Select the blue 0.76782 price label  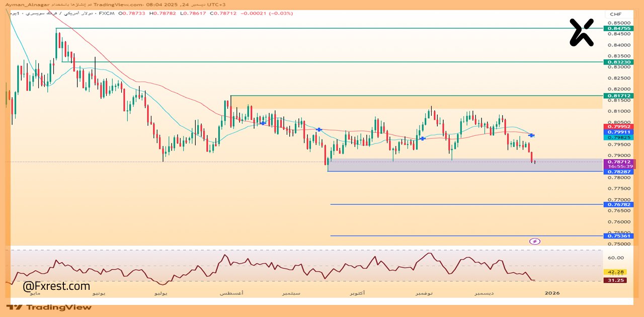tap(619, 204)
